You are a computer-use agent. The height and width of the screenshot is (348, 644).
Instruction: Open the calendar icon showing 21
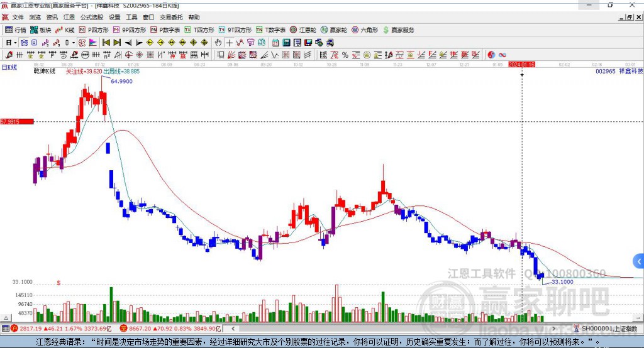[x=275, y=42]
